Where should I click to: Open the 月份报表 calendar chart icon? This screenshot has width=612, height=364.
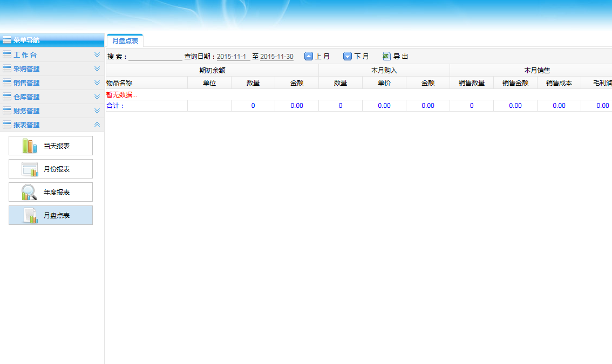(x=29, y=169)
